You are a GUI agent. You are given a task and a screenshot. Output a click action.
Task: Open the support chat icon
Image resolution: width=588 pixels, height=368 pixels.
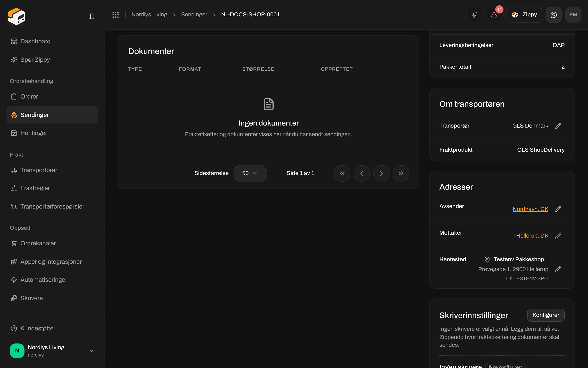(x=553, y=15)
